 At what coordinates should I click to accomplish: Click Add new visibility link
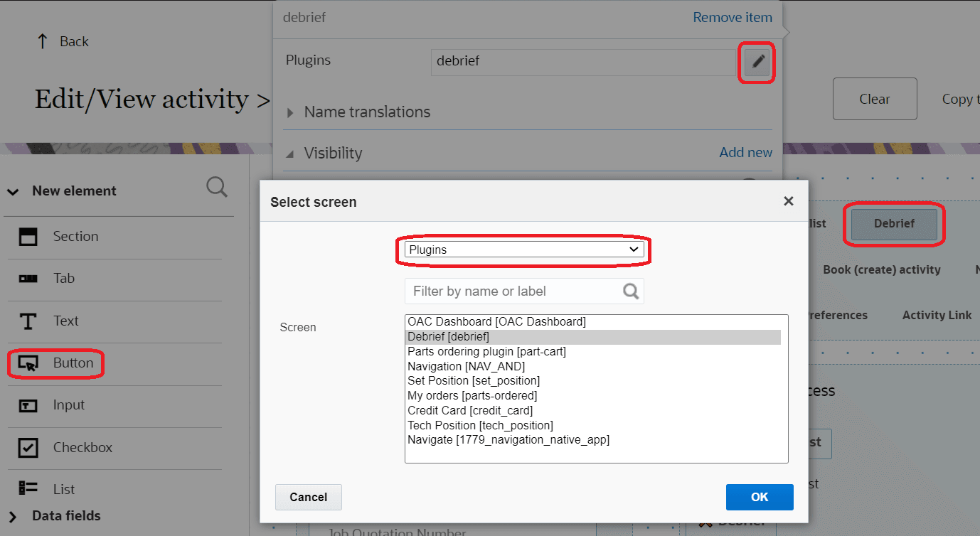coord(745,152)
